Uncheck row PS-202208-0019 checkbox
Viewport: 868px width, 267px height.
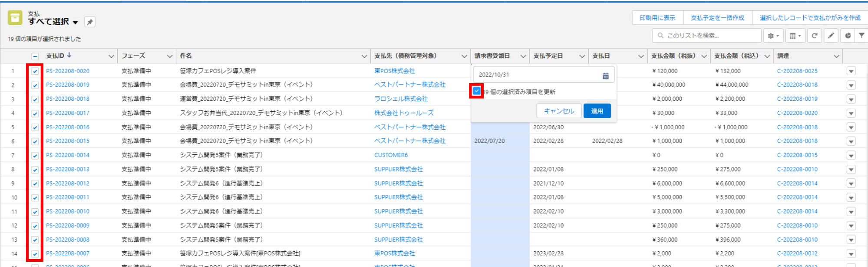[35, 85]
